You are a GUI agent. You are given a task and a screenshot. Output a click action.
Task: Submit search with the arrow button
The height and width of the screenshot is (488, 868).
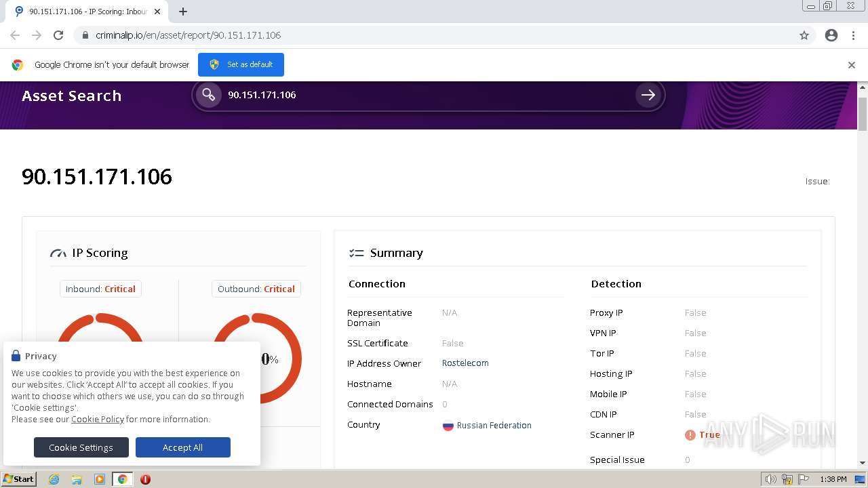click(648, 95)
